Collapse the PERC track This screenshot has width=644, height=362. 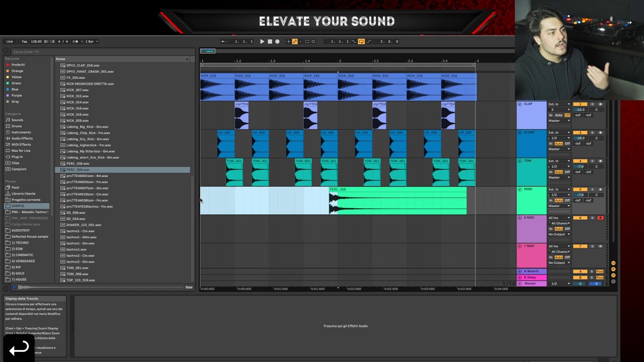click(520, 190)
